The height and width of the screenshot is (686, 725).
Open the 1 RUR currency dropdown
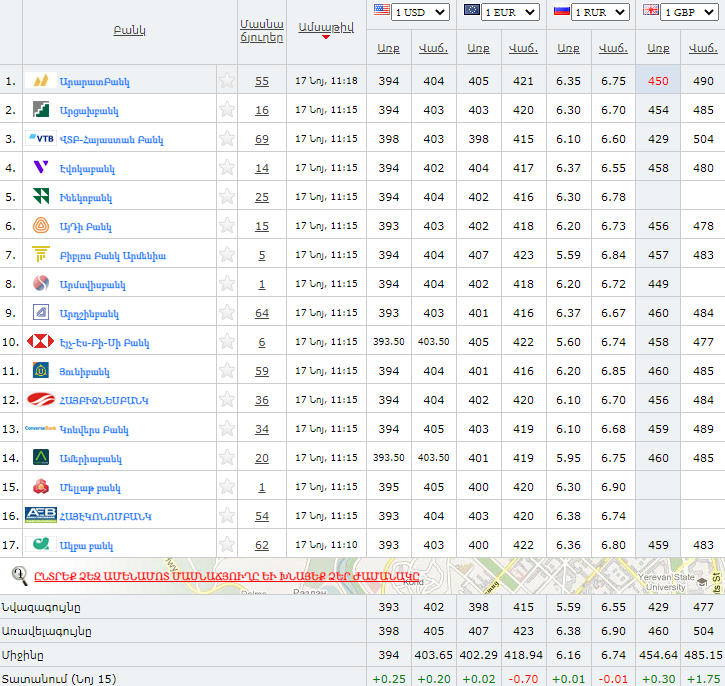(x=600, y=12)
